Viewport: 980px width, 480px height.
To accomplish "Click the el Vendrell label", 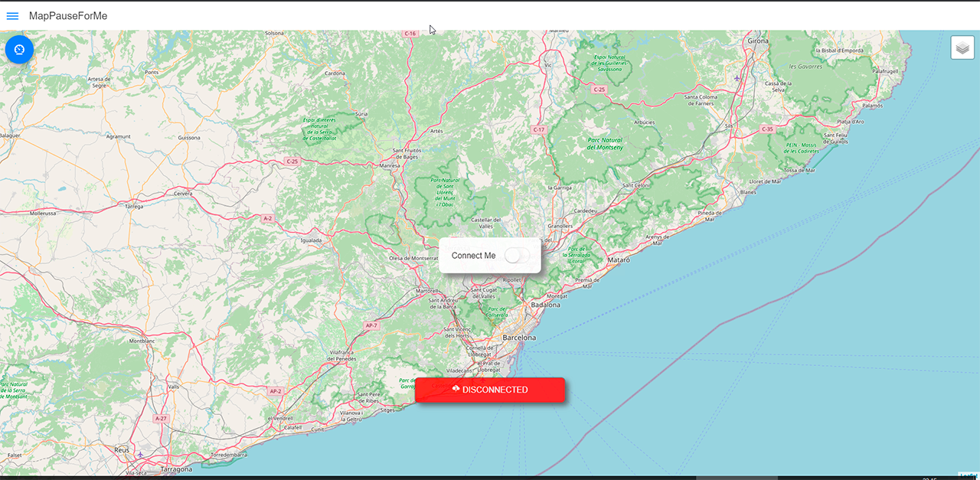I will pyautogui.click(x=280, y=419).
